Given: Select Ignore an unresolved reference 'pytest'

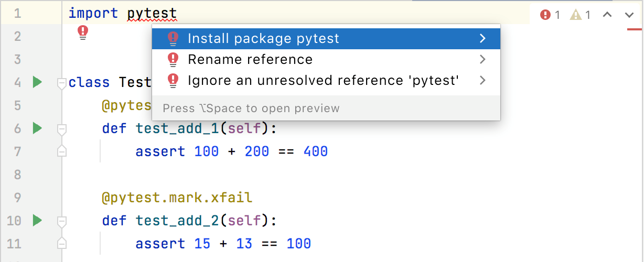Looking at the screenshot, I should pyautogui.click(x=323, y=81).
